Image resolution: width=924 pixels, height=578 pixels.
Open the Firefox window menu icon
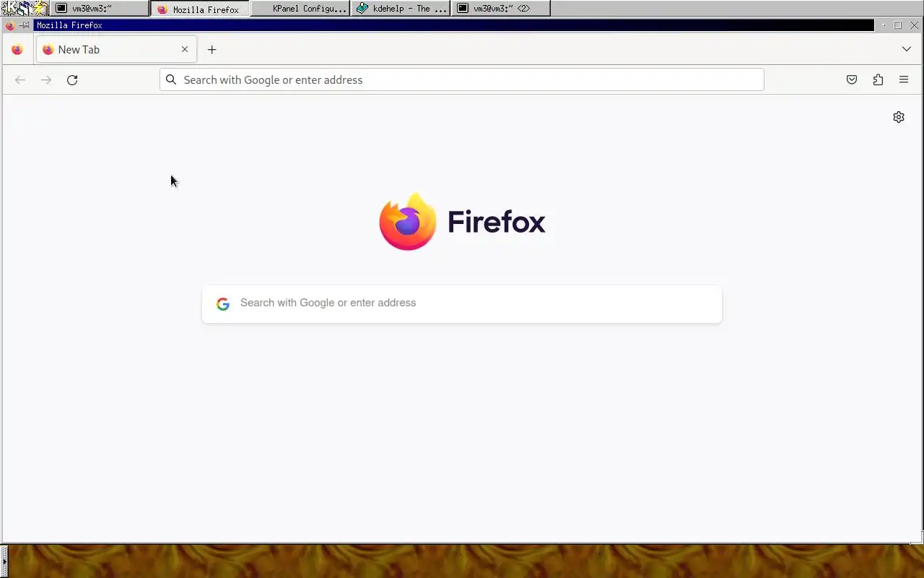coord(10,25)
